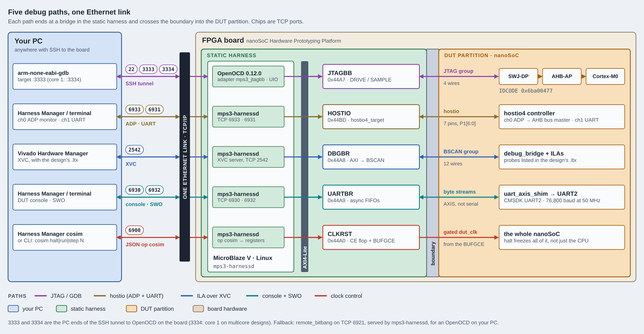Select the 6900 cosim port chip
The height and width of the screenshot is (334, 644).
pyautogui.click(x=134, y=230)
